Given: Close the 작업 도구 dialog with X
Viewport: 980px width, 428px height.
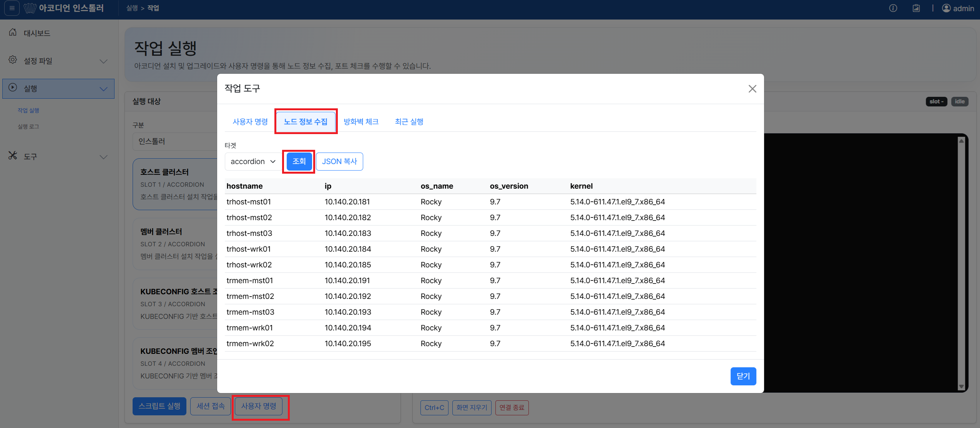Looking at the screenshot, I should 752,89.
